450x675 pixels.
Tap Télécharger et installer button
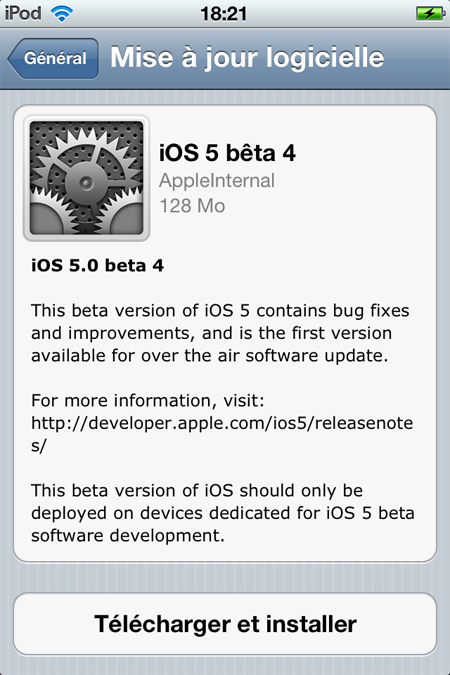tap(225, 624)
